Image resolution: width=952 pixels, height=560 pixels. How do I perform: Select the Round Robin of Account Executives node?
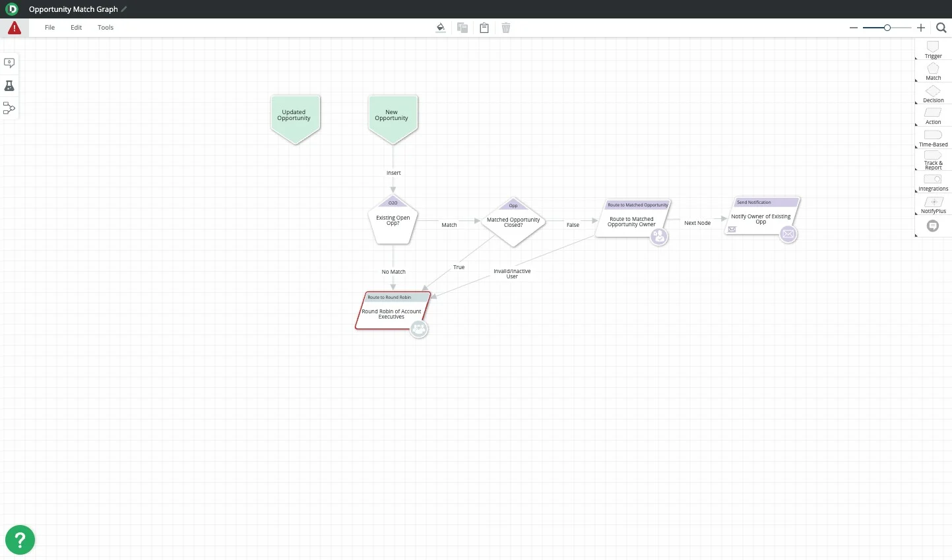391,314
